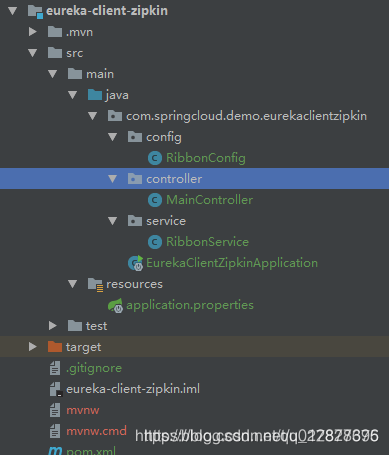Collapse the resources folder arrow
Image resolution: width=389 pixels, height=455 pixels.
(73, 284)
